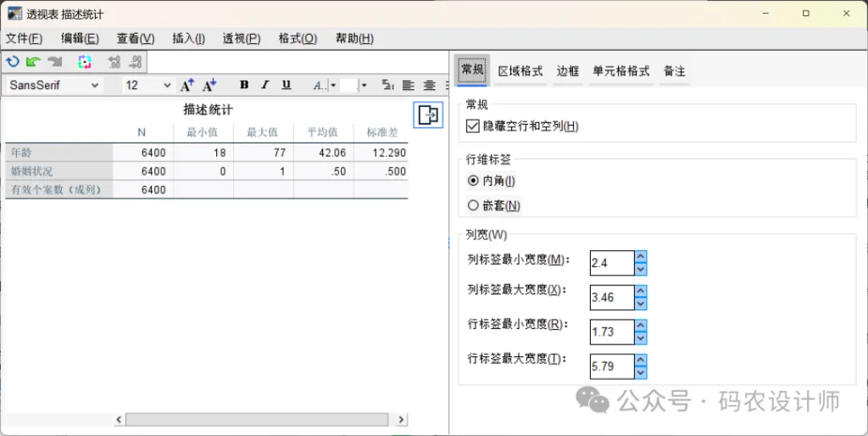The height and width of the screenshot is (436, 868).
Task: Switch to the 边框 tab
Action: [567, 71]
